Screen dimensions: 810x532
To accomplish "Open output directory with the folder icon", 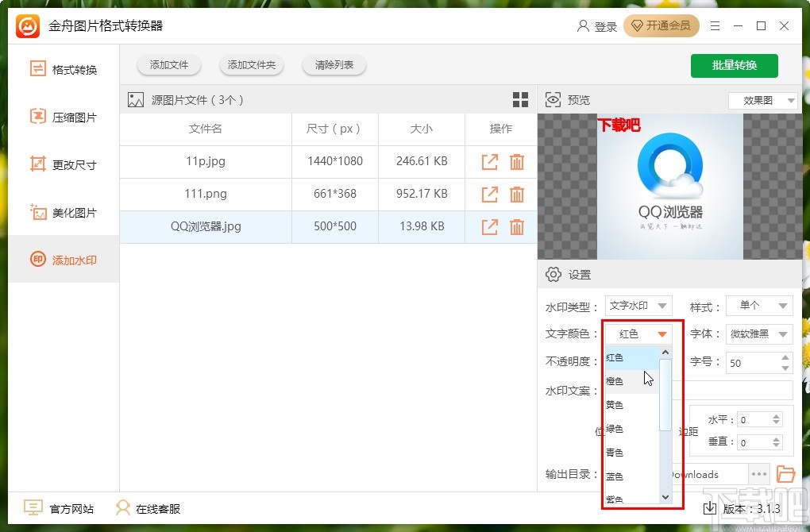I will tap(785, 474).
